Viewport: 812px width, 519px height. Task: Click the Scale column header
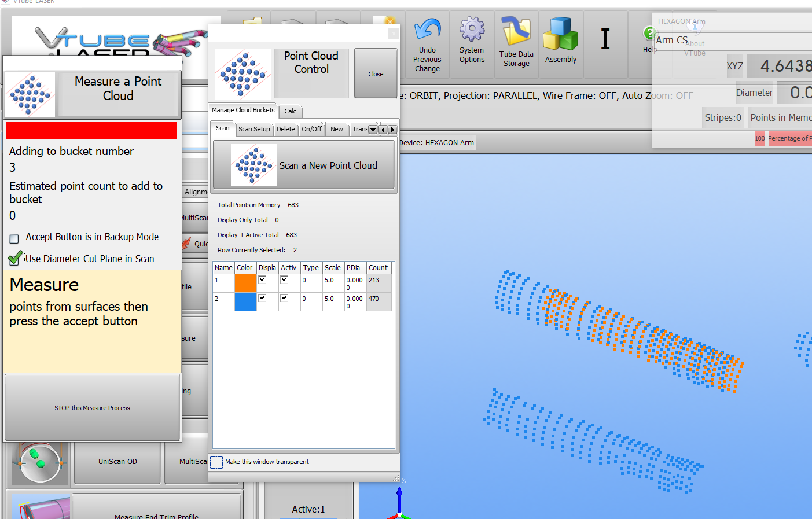click(333, 268)
